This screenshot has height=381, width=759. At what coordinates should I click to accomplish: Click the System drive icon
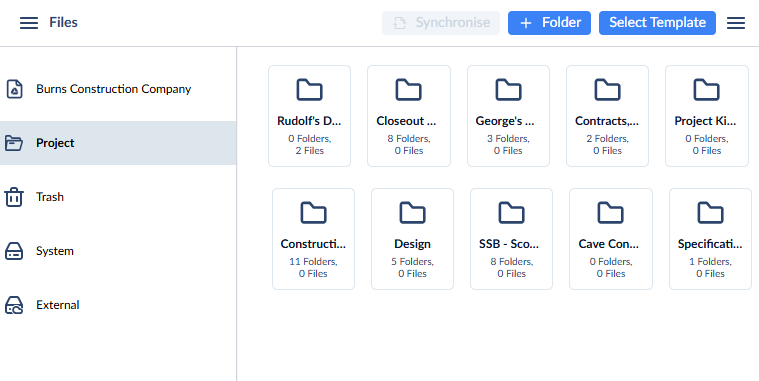(14, 251)
